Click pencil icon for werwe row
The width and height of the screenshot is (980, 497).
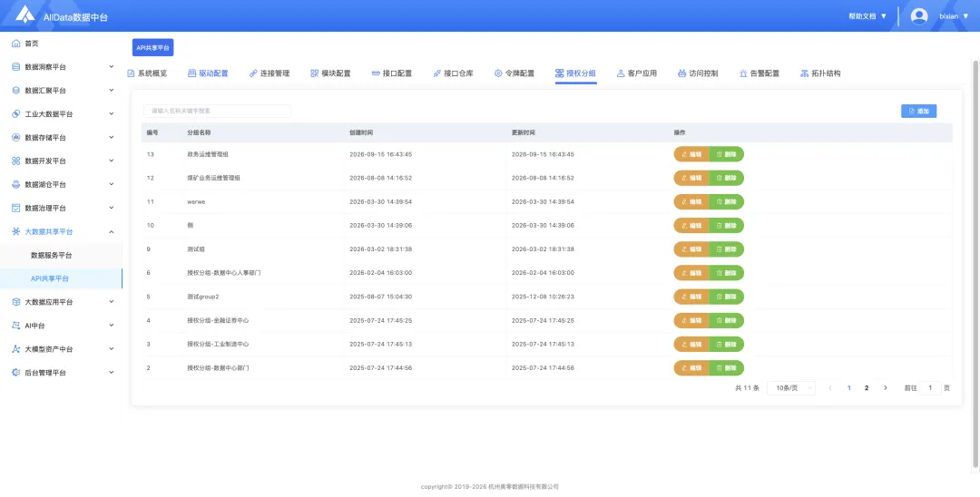pos(684,201)
